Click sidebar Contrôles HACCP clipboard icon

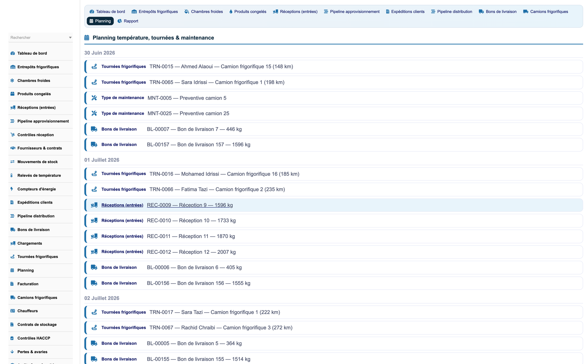tap(12, 338)
